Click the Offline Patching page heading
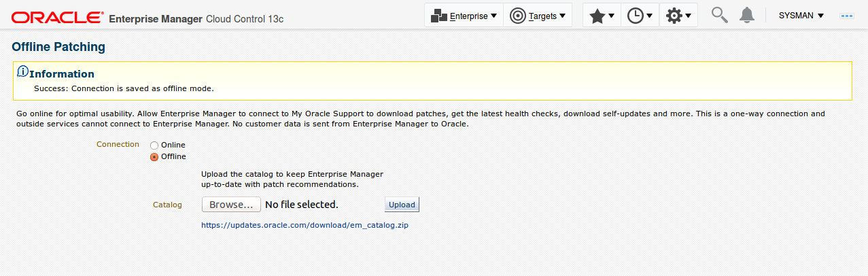The height and width of the screenshot is (276, 868). (58, 47)
